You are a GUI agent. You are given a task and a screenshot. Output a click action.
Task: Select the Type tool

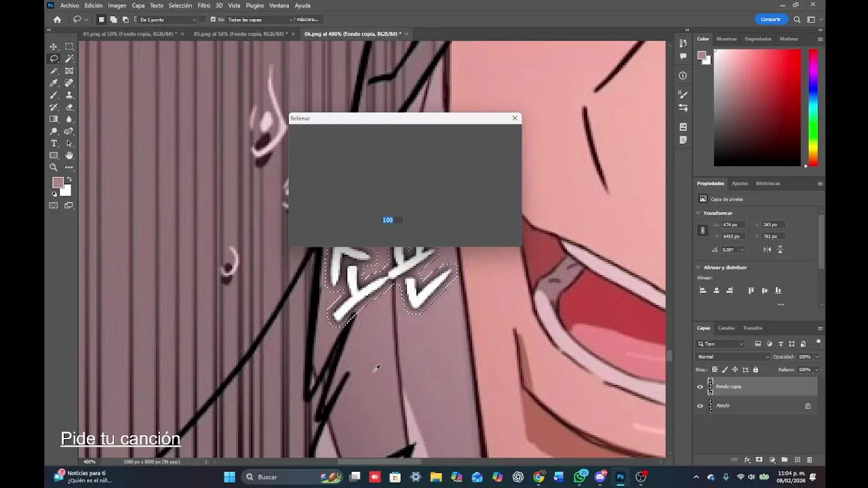click(x=54, y=144)
